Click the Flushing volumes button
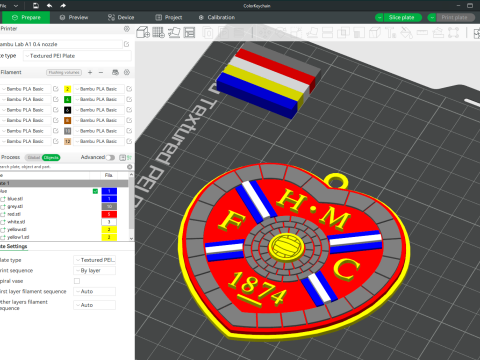This screenshot has height=360, width=480. click(x=64, y=72)
